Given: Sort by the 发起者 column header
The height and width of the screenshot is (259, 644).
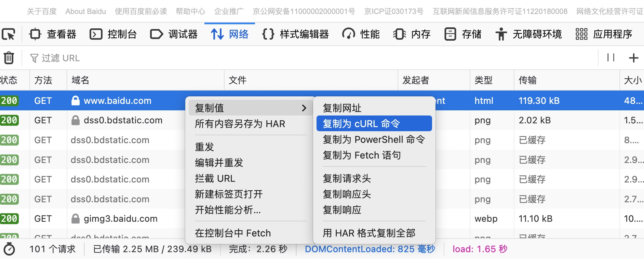Looking at the screenshot, I should [434, 80].
